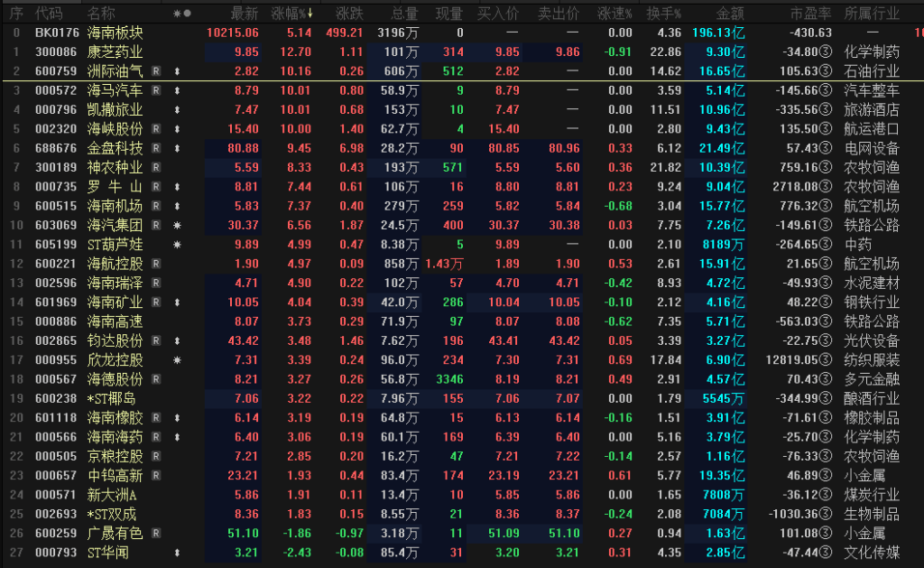The width and height of the screenshot is (924, 568).
Task: Click the 所属行业 column header
Action: click(x=872, y=14)
